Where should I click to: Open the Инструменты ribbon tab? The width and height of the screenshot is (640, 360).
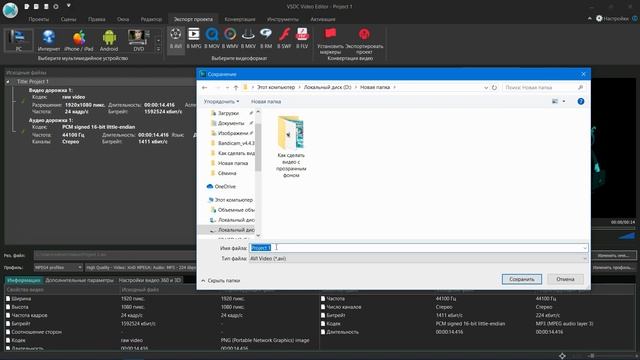(282, 19)
